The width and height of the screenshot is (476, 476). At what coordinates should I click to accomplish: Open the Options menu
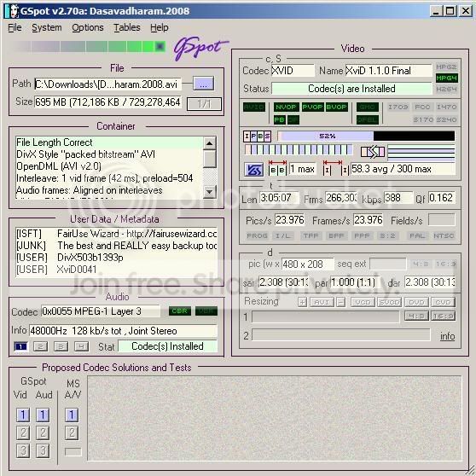point(88,27)
